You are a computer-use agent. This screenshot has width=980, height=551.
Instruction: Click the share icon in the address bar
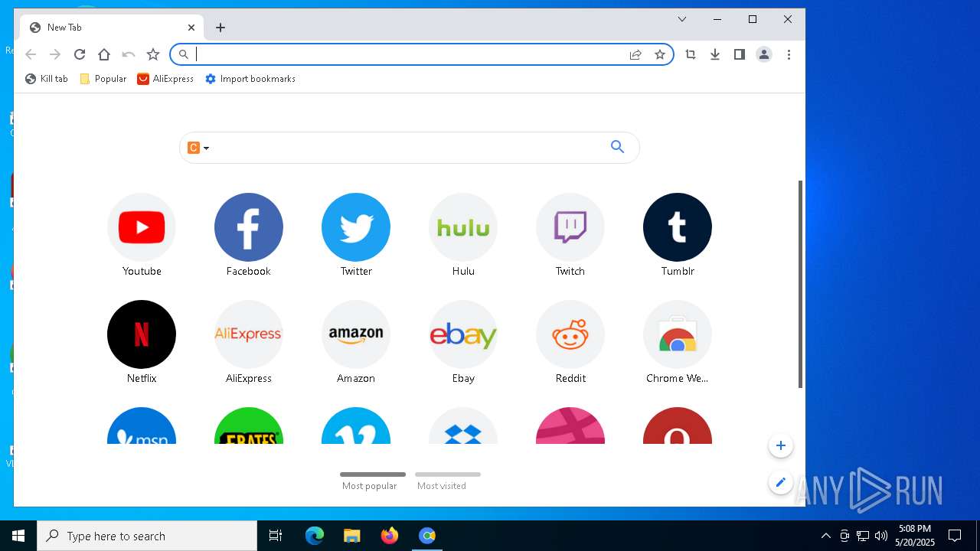tap(635, 54)
